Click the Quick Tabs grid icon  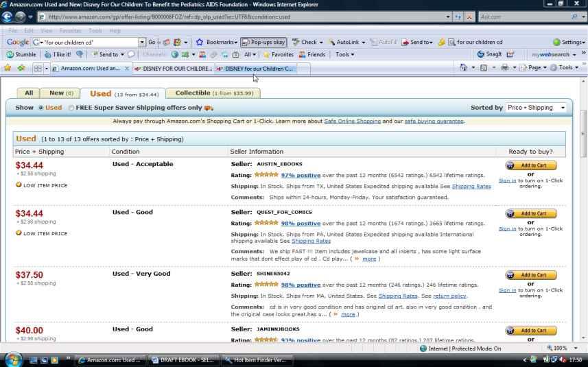click(38, 68)
